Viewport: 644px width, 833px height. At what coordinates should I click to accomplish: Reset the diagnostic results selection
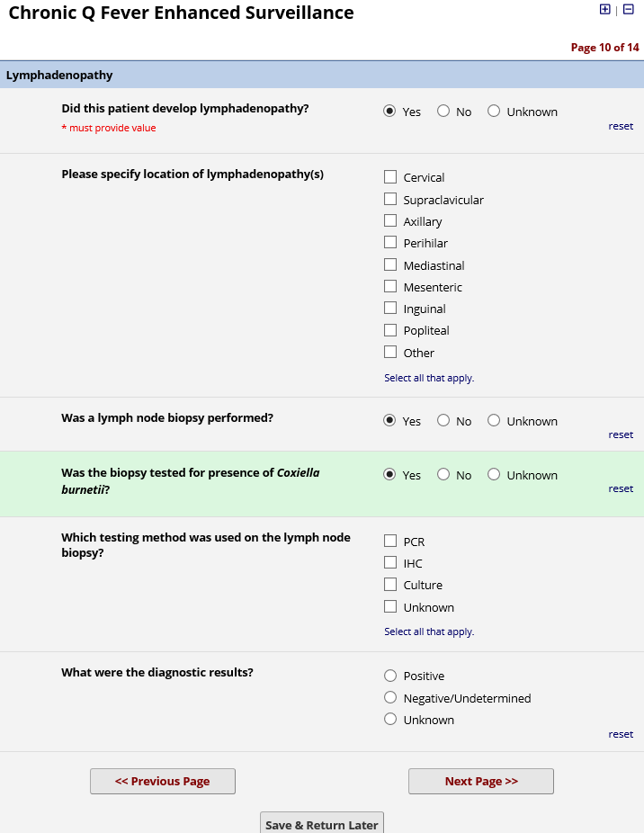[621, 734]
